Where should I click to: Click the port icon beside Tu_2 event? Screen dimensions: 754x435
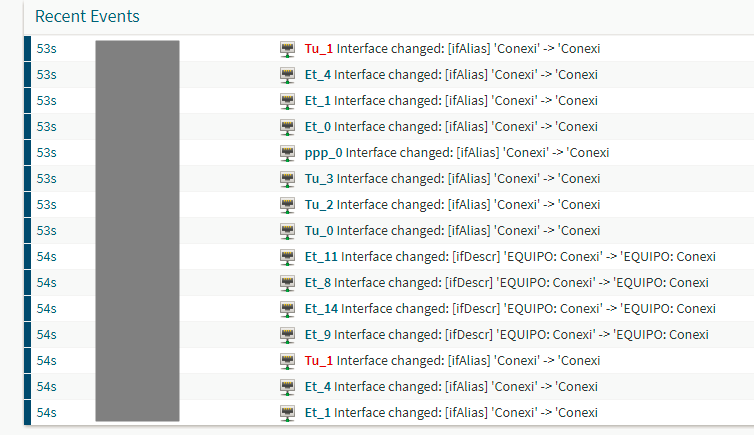click(x=288, y=205)
